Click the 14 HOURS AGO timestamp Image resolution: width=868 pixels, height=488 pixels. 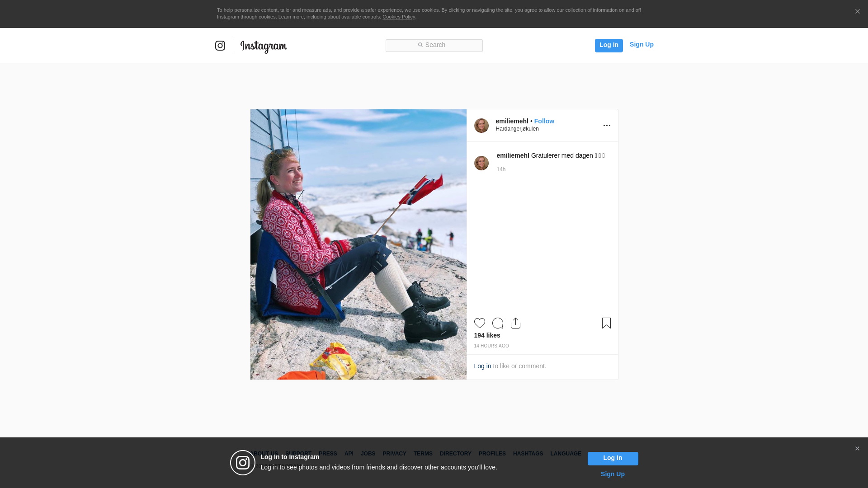(491, 346)
